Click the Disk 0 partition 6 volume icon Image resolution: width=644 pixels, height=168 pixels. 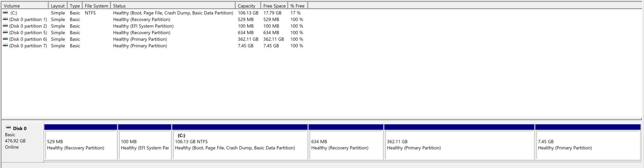pos(6,39)
